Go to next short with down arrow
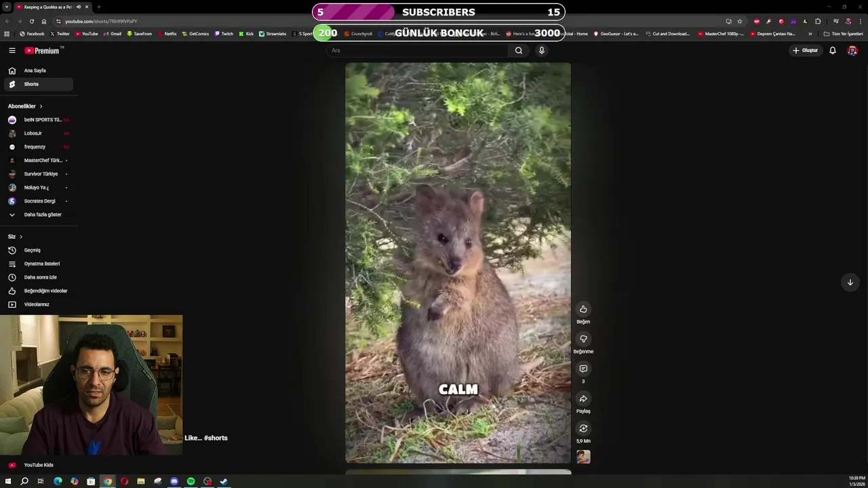Screen dimensions: 868x488 850,282
